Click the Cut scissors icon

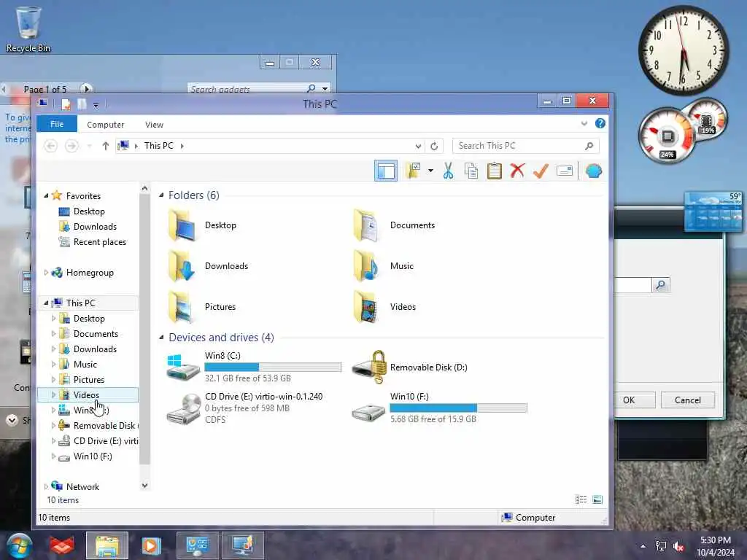448,171
